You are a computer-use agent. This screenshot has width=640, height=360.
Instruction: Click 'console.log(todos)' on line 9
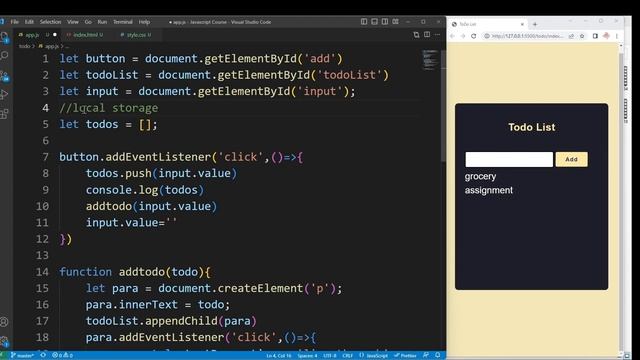144,190
